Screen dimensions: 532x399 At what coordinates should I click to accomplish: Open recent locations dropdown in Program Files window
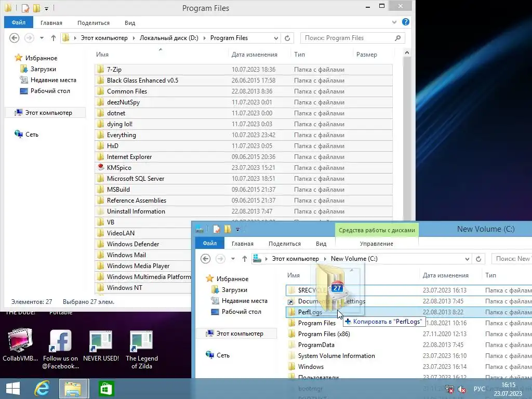(x=42, y=38)
